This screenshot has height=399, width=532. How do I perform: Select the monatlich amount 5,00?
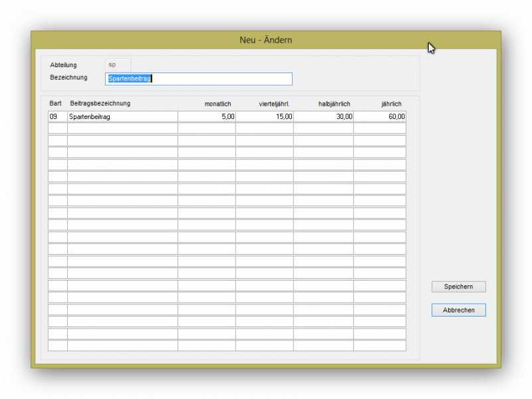(206, 116)
